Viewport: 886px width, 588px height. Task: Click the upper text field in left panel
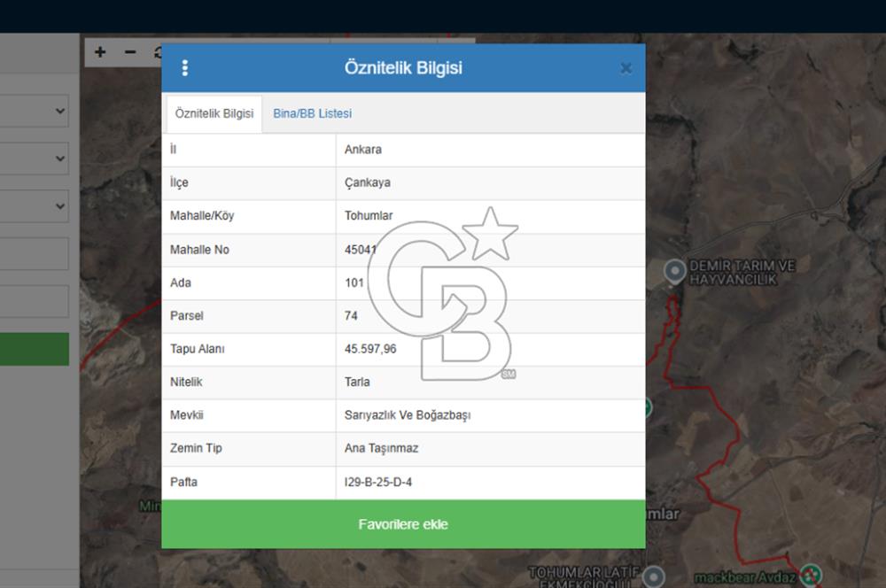pyautogui.click(x=34, y=254)
